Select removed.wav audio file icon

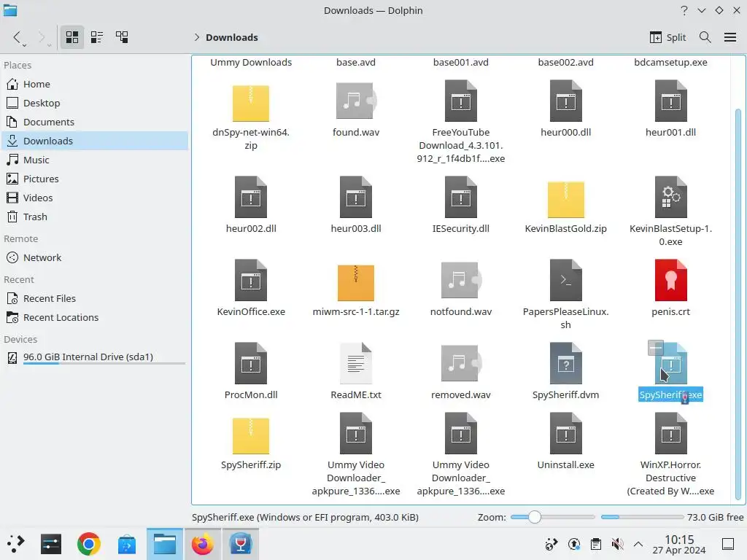pyautogui.click(x=461, y=363)
